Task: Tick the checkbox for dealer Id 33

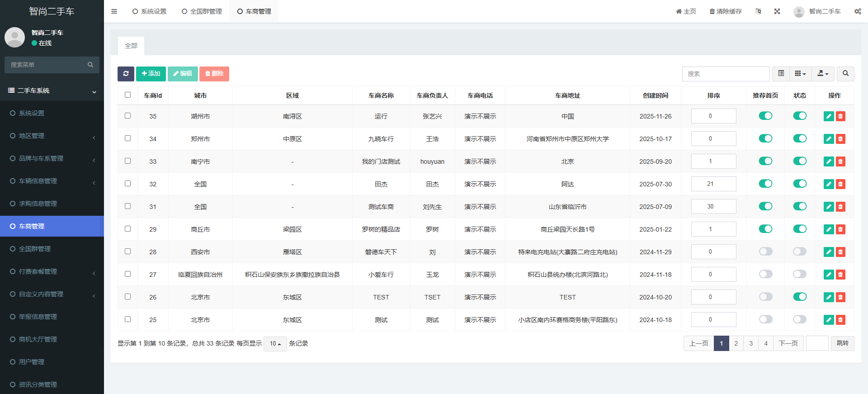Action: click(x=127, y=161)
